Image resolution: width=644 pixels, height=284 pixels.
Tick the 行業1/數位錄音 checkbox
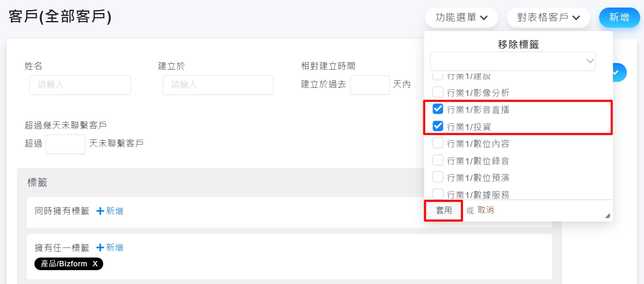(438, 160)
